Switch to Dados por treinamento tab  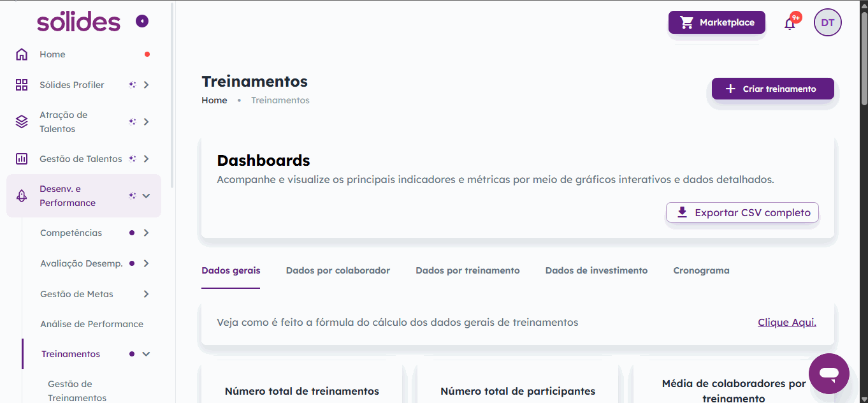point(468,270)
